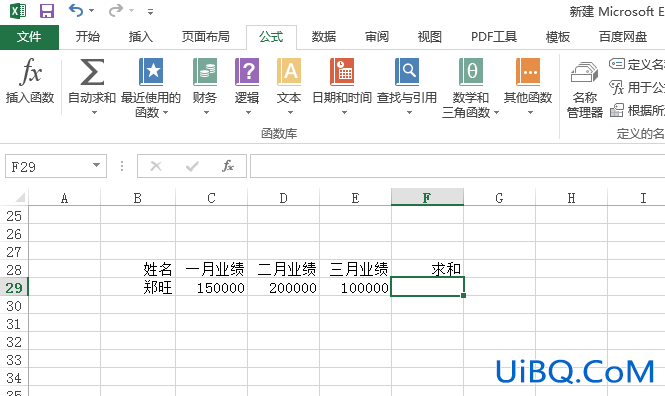Open the 页面布局 tab
The image size is (665, 396).
coord(206,37)
